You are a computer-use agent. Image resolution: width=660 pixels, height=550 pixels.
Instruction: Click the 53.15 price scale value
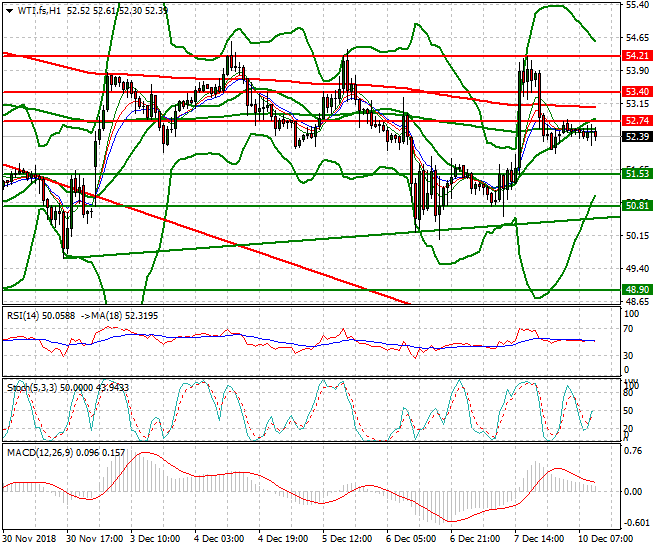(637, 104)
